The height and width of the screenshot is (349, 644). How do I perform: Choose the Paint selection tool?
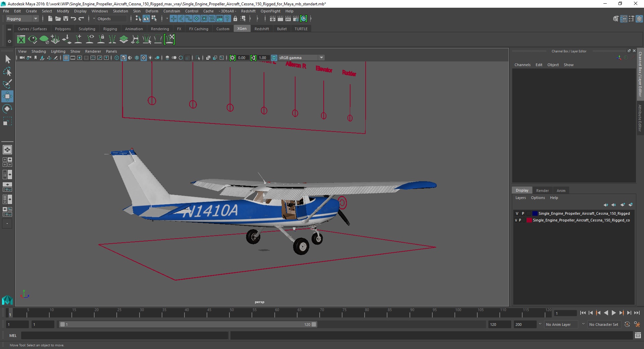pos(7,84)
